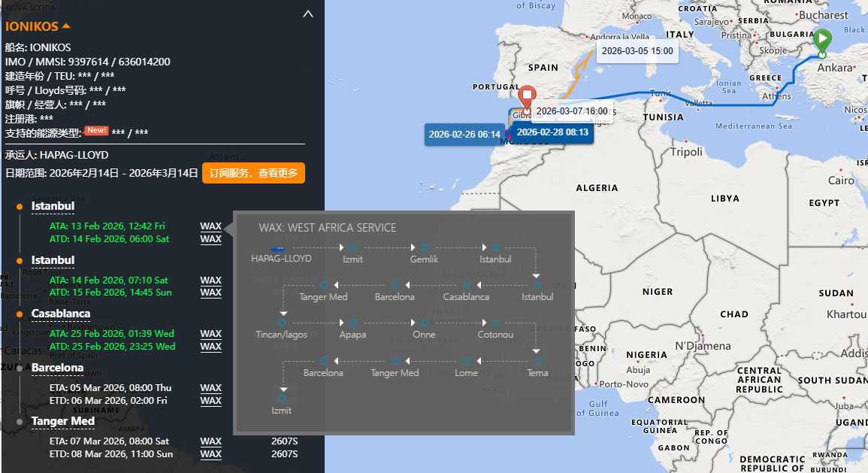Select the Tanger Med port call

coord(63,421)
